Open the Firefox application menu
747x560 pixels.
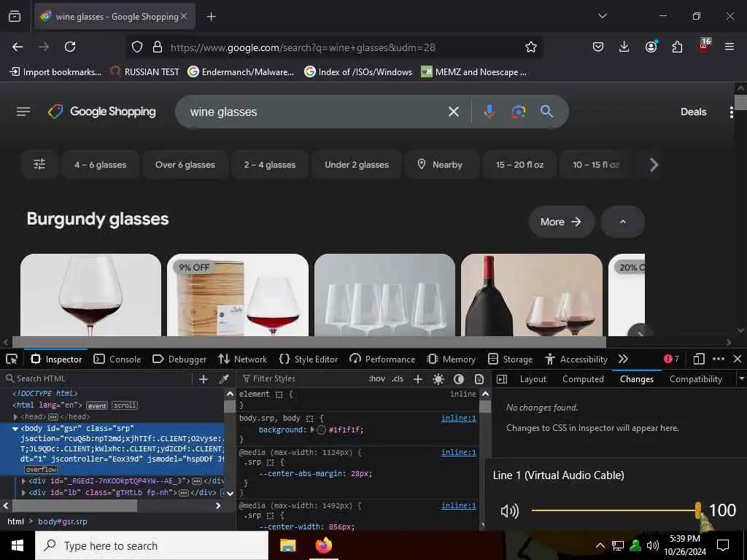point(729,47)
